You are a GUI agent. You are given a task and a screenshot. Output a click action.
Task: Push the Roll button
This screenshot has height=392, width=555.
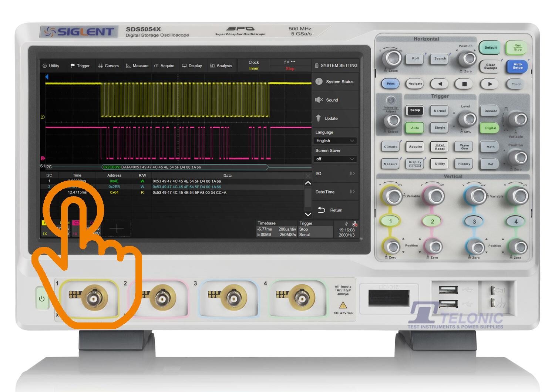click(416, 58)
